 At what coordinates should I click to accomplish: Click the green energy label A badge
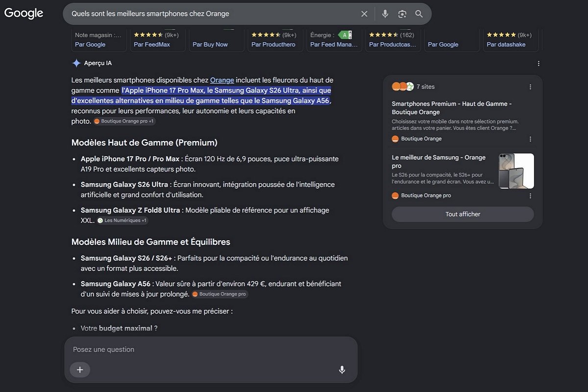(x=345, y=35)
